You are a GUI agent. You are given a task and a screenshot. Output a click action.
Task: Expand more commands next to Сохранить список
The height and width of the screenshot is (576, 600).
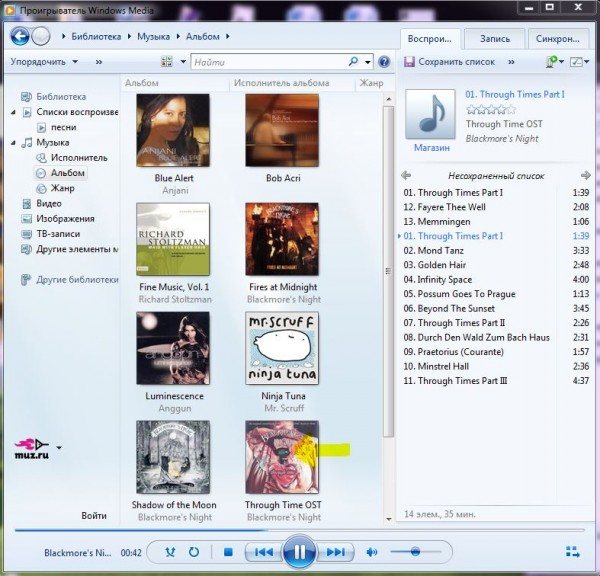pos(511,62)
